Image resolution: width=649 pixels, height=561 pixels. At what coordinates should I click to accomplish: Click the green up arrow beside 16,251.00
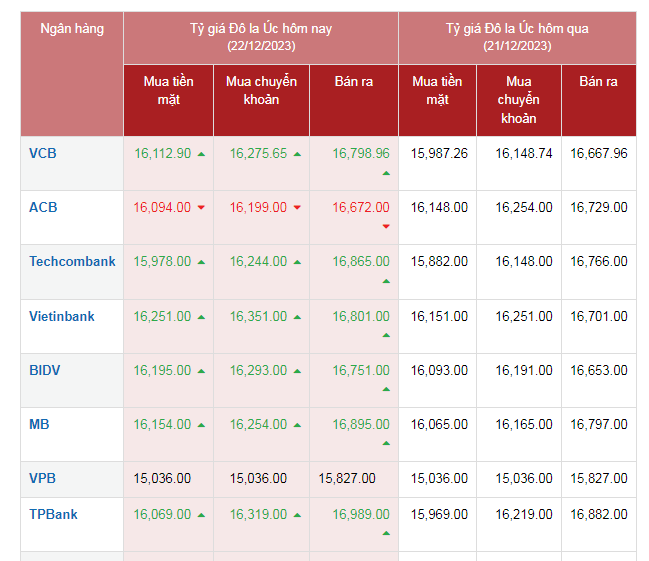(201, 317)
